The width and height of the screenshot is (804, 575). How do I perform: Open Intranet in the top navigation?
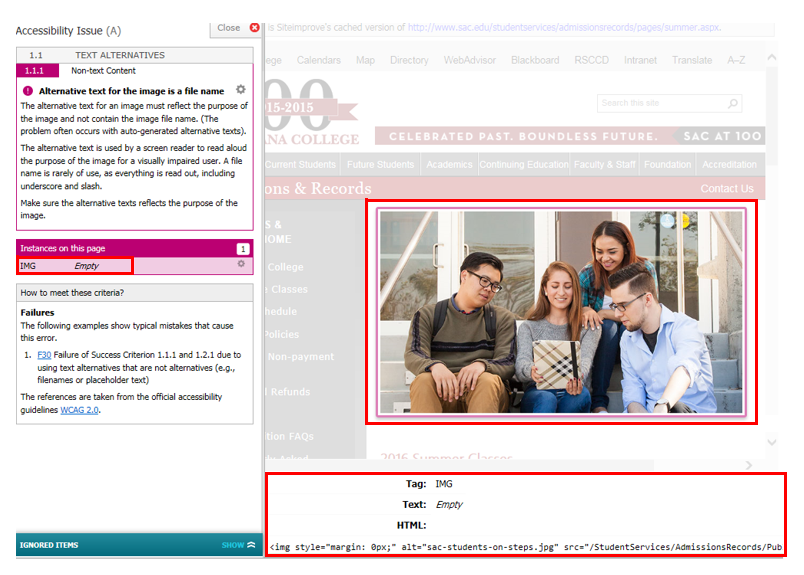click(640, 60)
